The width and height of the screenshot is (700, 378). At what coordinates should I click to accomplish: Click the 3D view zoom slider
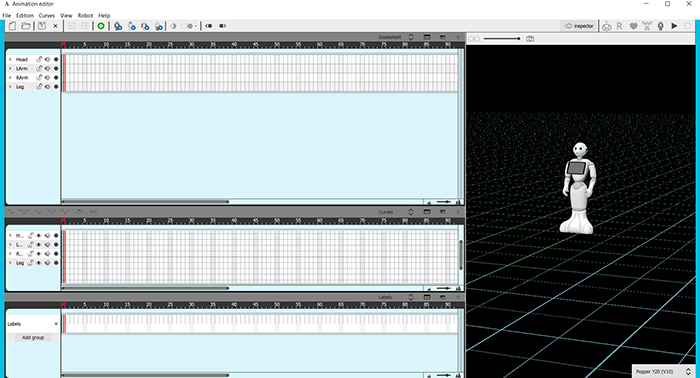(x=502, y=39)
